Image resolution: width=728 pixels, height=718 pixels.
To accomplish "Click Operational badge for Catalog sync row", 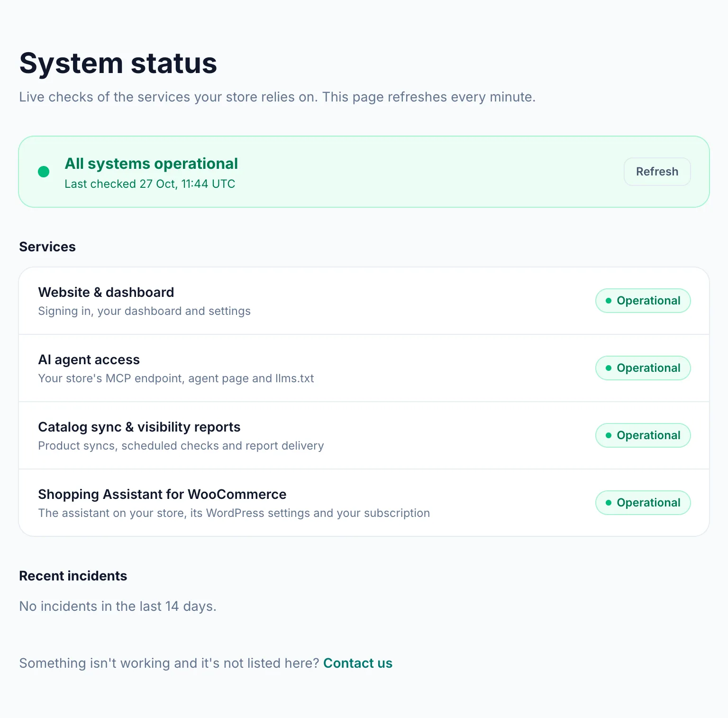I will click(643, 435).
